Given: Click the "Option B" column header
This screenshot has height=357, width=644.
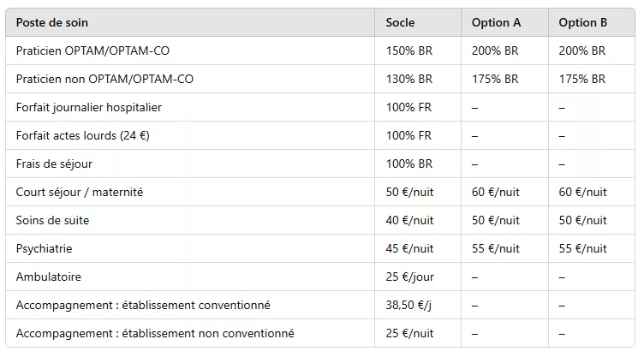Looking at the screenshot, I should [x=583, y=22].
